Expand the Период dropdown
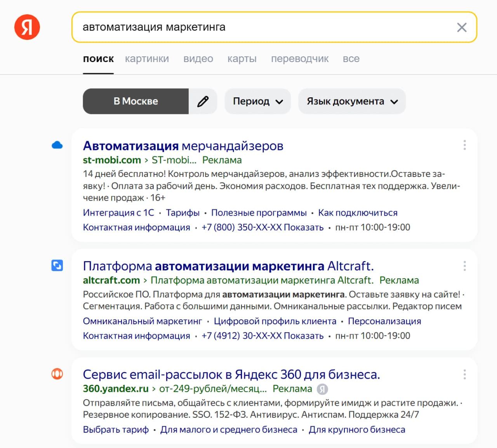This screenshot has width=497, height=448. 258,101
